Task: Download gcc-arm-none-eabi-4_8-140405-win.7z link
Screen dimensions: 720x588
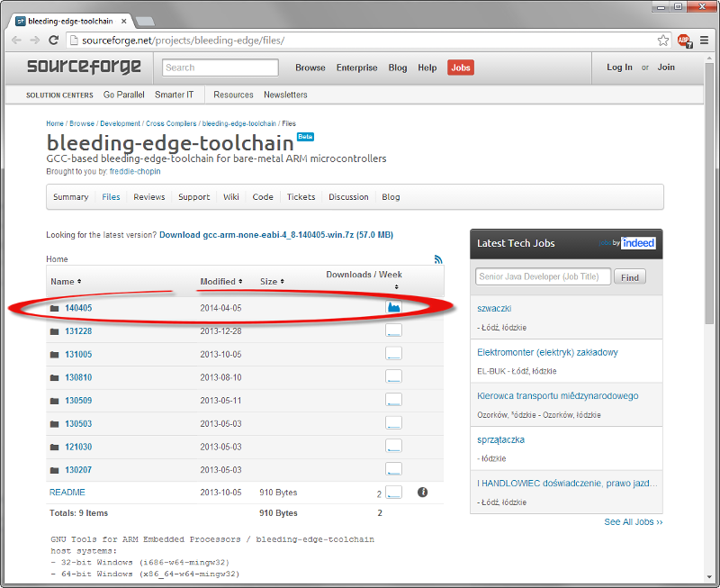Action: pos(276,235)
